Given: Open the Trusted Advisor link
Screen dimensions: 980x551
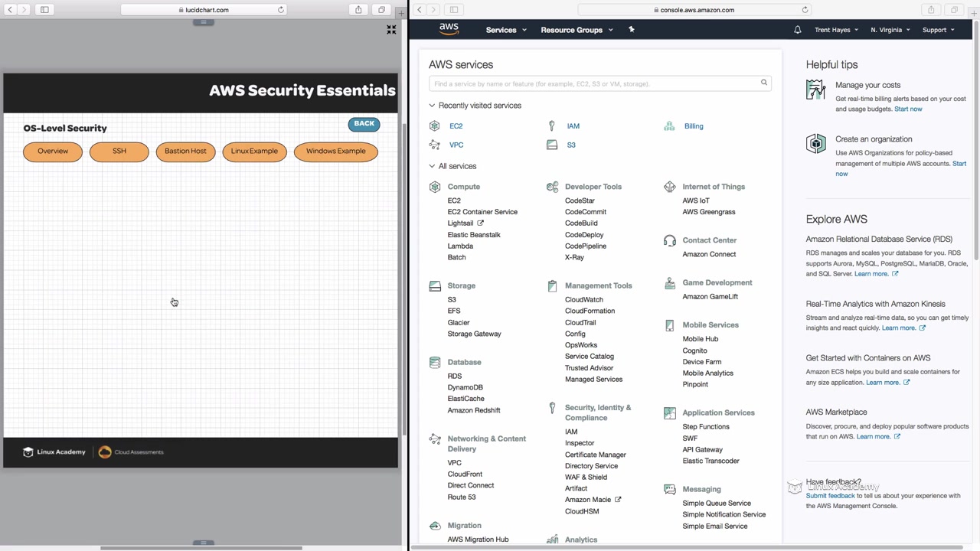Looking at the screenshot, I should click(589, 368).
